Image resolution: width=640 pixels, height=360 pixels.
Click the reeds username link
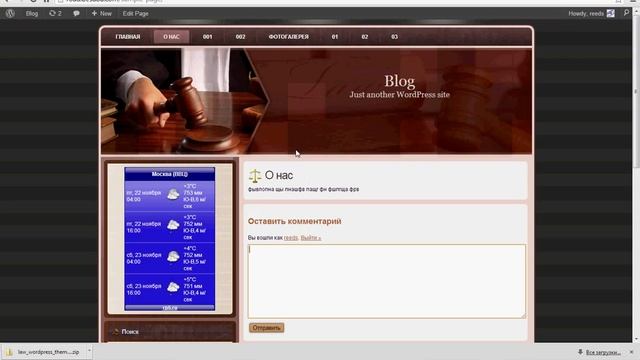click(x=291, y=238)
